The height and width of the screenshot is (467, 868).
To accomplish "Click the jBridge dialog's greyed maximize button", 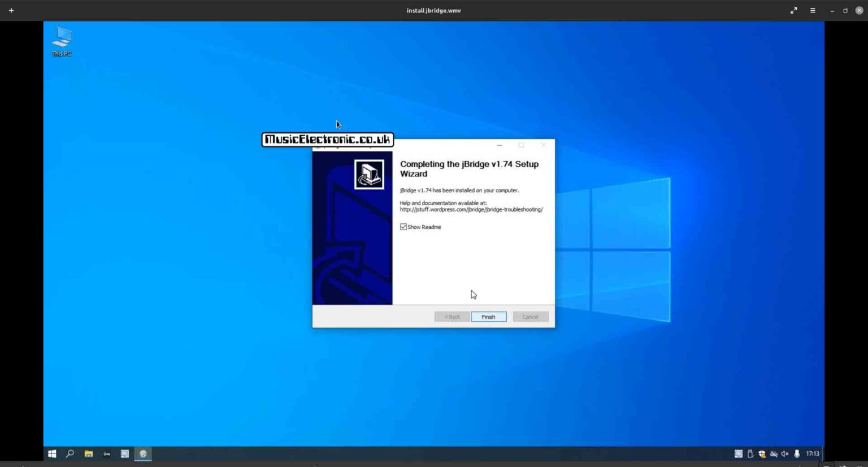I will pyautogui.click(x=521, y=145).
